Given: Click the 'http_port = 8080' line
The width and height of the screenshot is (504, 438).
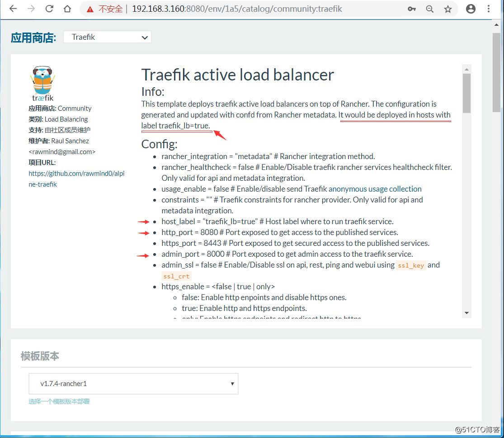Looking at the screenshot, I should click(x=280, y=232).
